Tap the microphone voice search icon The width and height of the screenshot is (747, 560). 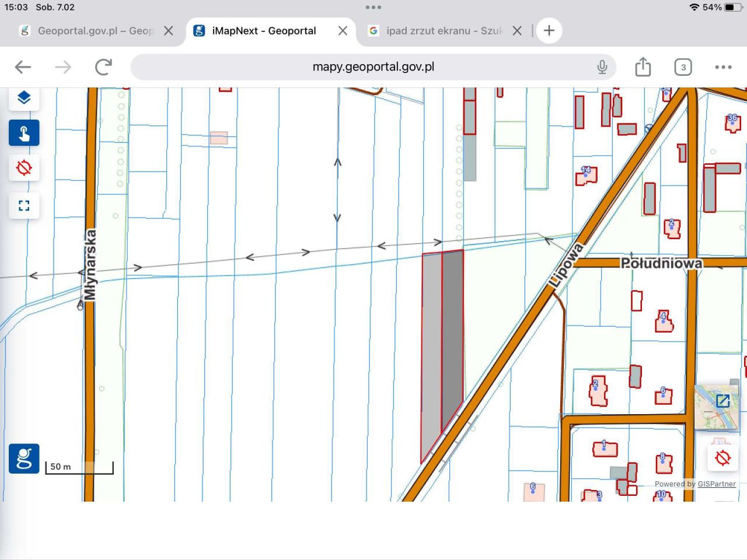[602, 67]
